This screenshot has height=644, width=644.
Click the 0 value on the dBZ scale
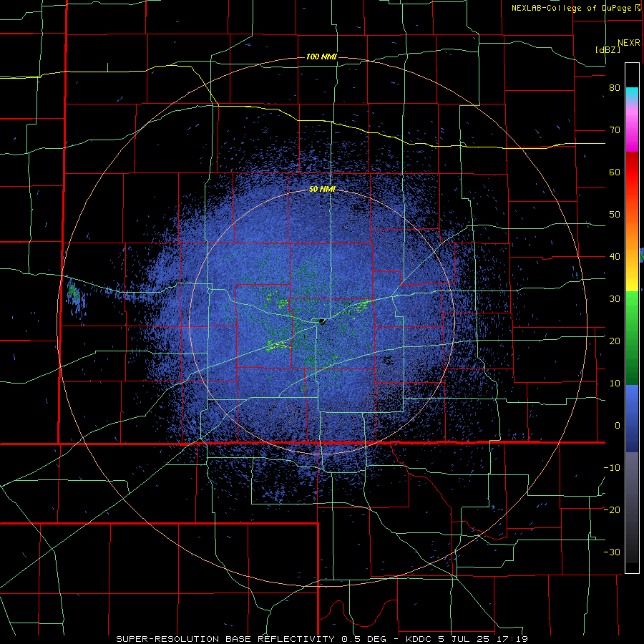point(618,426)
